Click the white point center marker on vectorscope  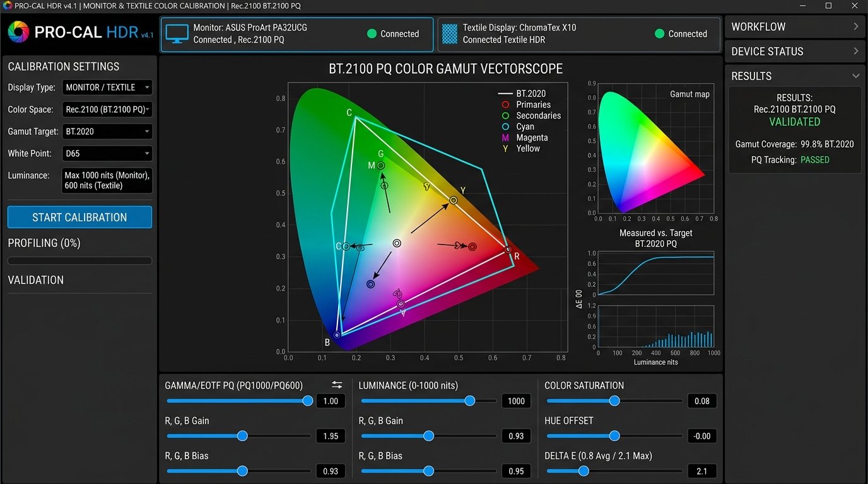click(x=397, y=243)
